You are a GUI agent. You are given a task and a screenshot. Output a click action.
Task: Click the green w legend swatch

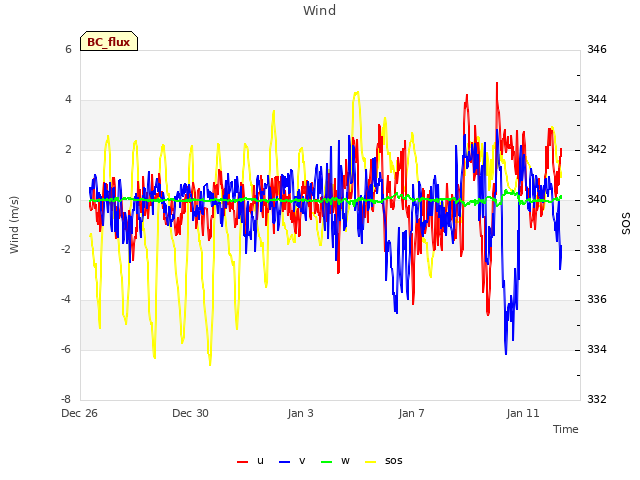[x=327, y=462]
